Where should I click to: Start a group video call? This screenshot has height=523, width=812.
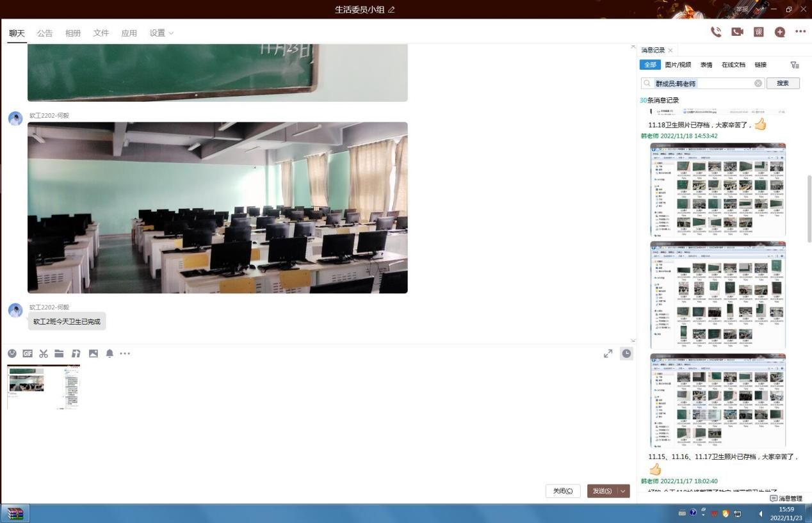737,32
